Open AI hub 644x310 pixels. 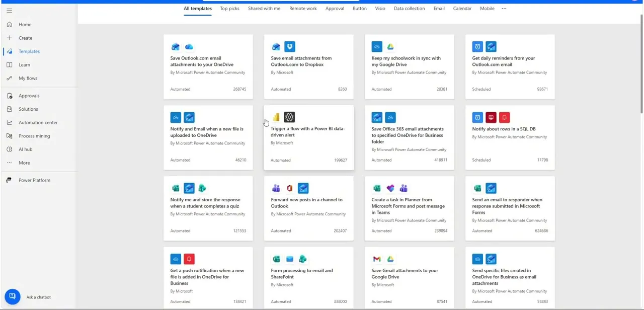coord(26,149)
